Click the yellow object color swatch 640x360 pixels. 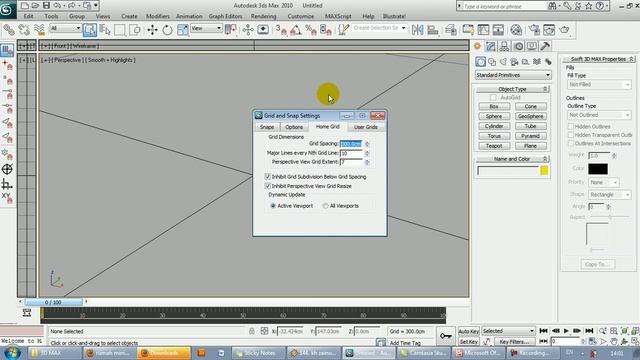pos(544,171)
